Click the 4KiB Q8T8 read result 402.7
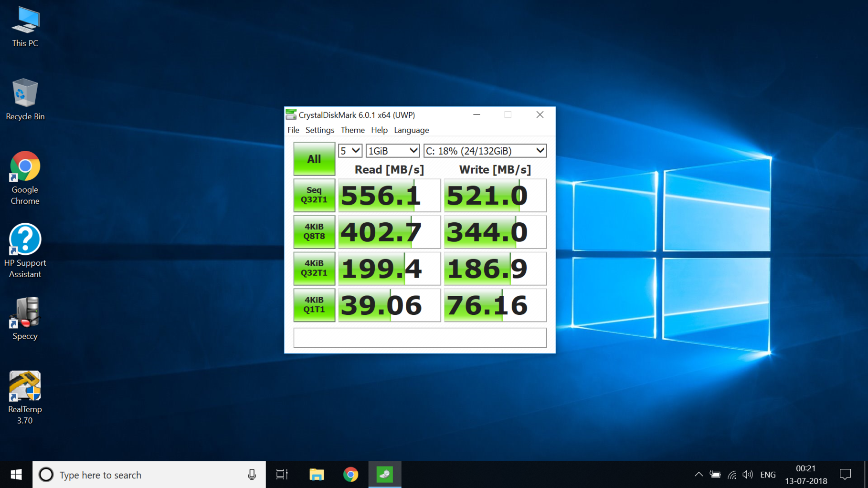The height and width of the screenshot is (488, 868). tap(390, 232)
